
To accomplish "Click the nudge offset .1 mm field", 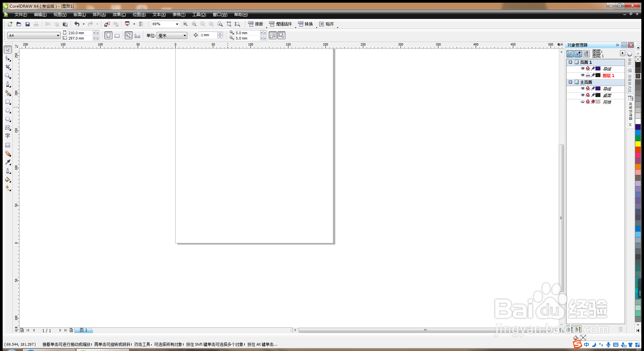I will [208, 35].
